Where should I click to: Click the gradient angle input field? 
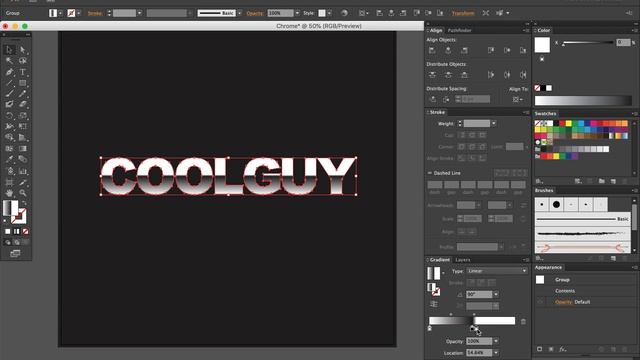coord(480,294)
